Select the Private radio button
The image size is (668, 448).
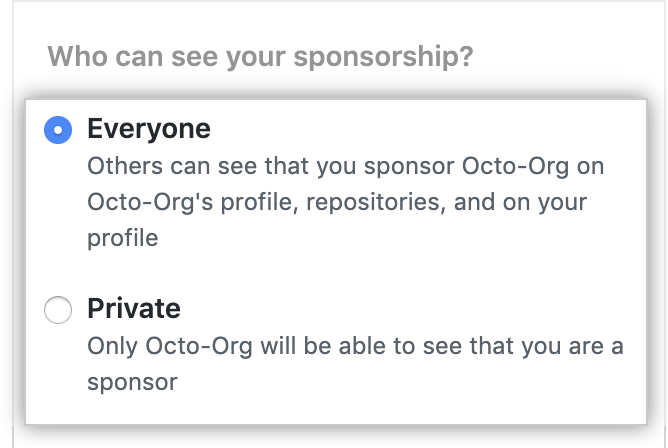coord(58,311)
